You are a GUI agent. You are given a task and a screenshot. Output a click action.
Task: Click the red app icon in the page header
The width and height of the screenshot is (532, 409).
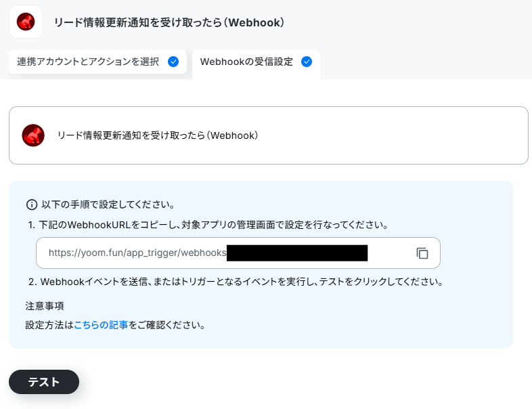pos(26,22)
